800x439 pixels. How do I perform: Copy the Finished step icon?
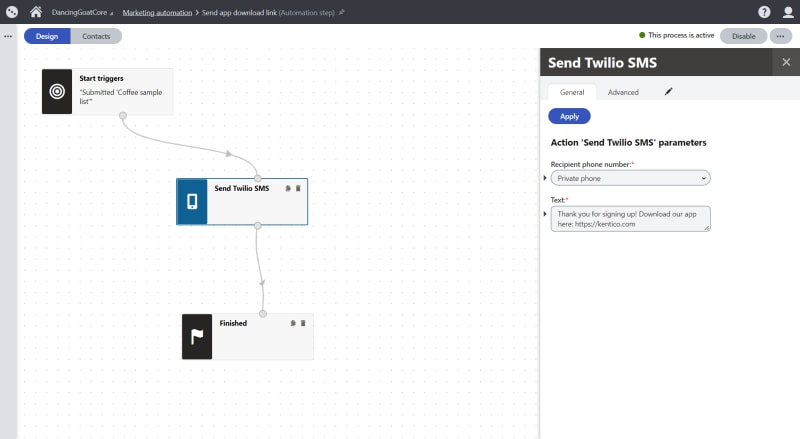[x=293, y=323]
